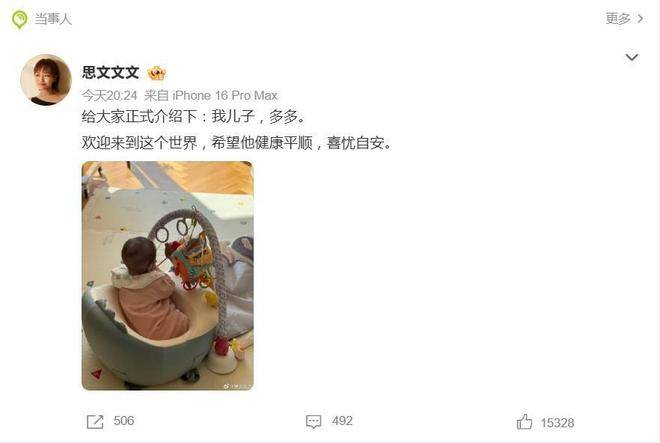Image resolution: width=660 pixels, height=443 pixels.
Task: Open 思文文文 profile avatar
Action: pyautogui.click(x=46, y=80)
